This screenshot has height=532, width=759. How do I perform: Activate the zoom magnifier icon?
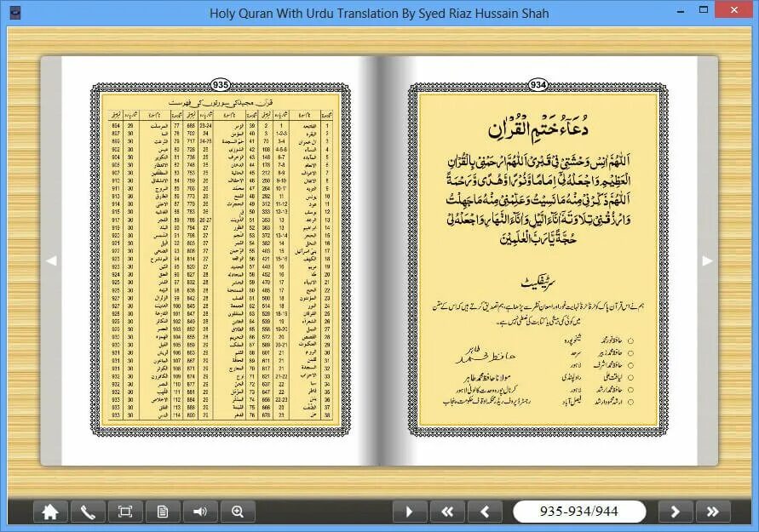pos(238,512)
